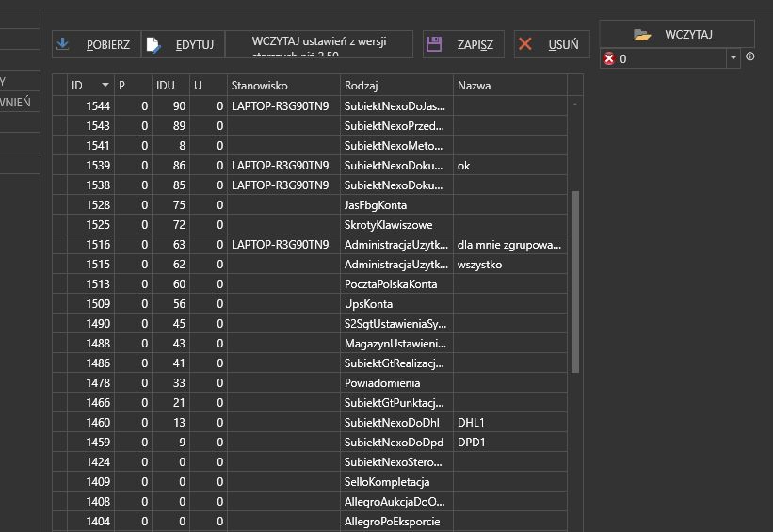Click the AllegroPoEksporcie cell
Viewport: 773px width, 532px height.
(396, 521)
